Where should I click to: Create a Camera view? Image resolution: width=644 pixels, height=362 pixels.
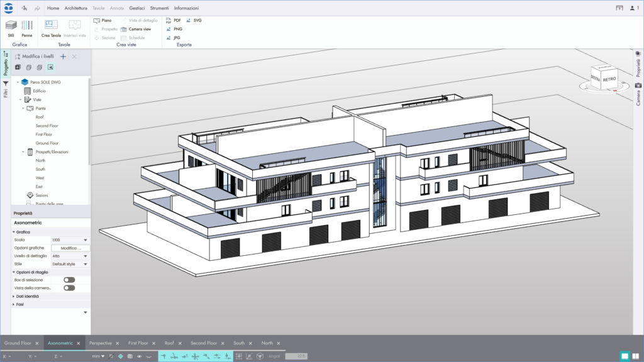[140, 28]
